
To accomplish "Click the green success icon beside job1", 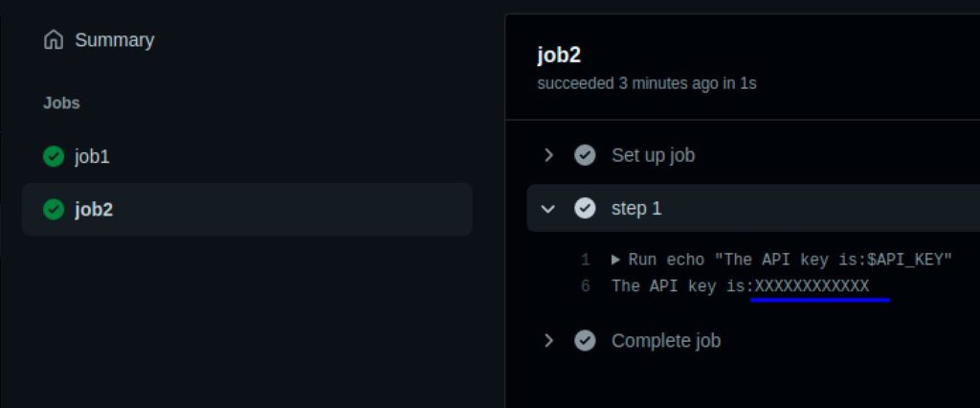I will coord(54,156).
